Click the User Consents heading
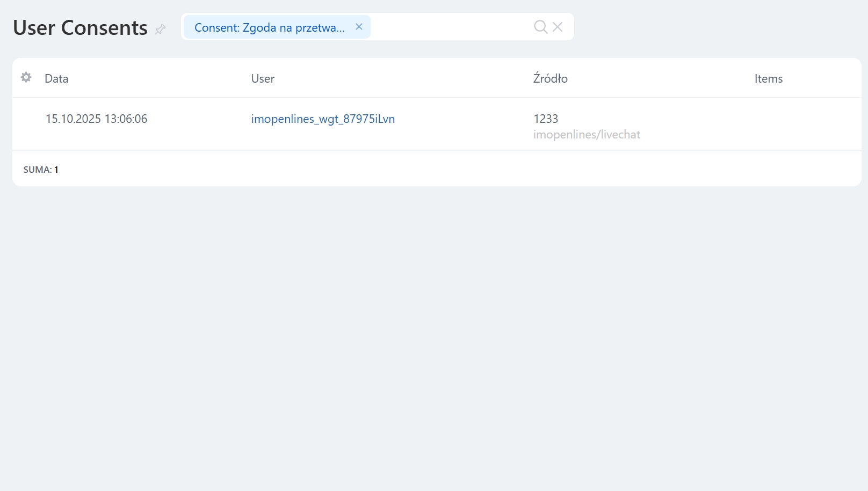The image size is (868, 491). (80, 28)
